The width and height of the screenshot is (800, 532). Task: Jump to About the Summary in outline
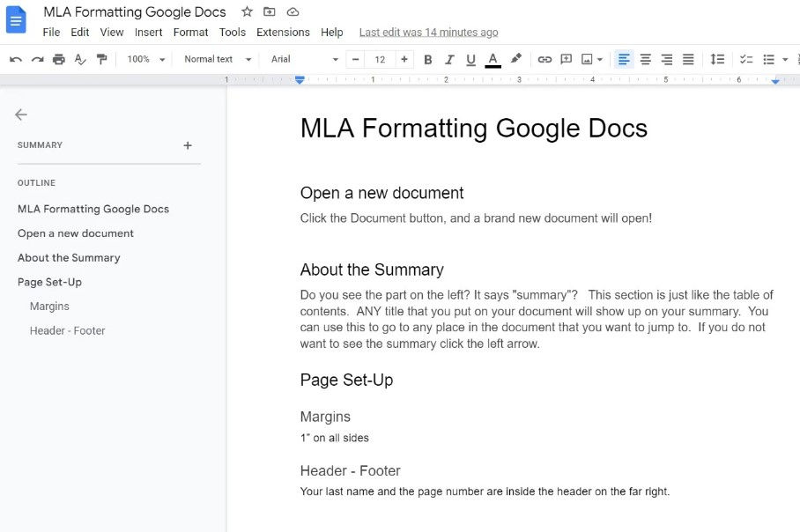69,257
